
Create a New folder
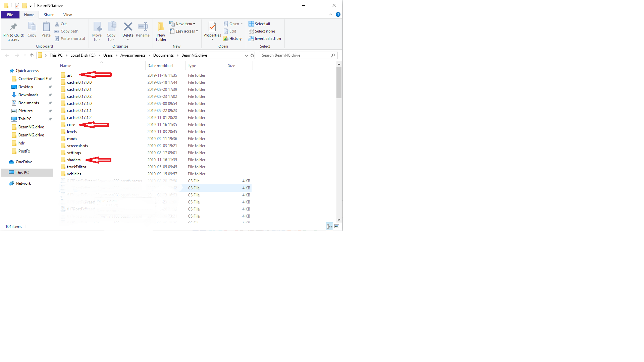(x=161, y=32)
